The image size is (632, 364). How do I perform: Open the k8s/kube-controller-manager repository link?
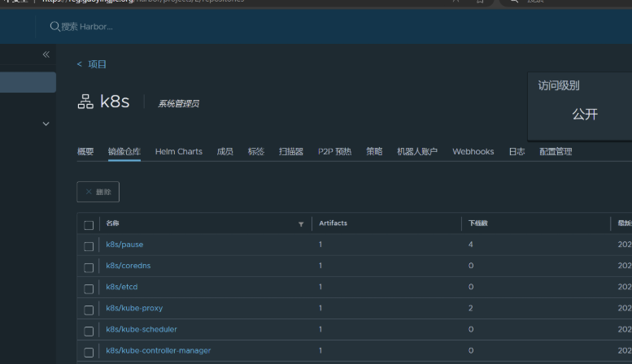[x=159, y=350]
